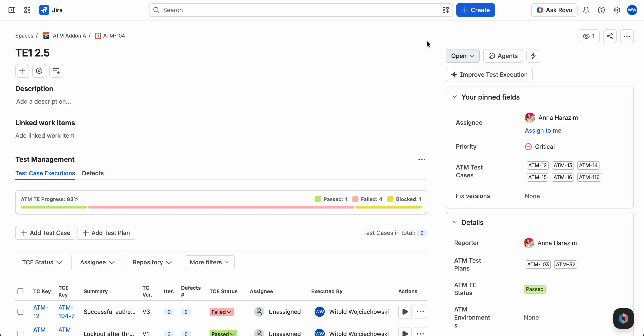Collapse the Details section

454,222
